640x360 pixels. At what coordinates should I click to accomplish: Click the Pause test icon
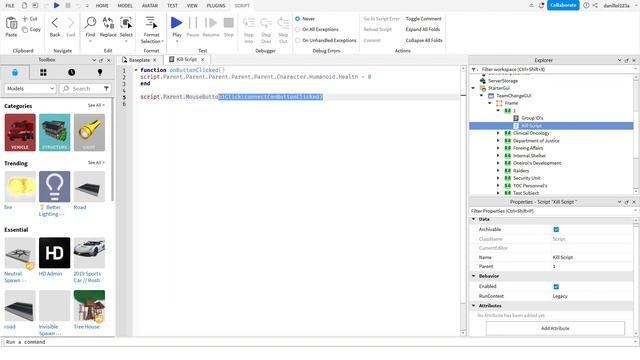point(193,23)
